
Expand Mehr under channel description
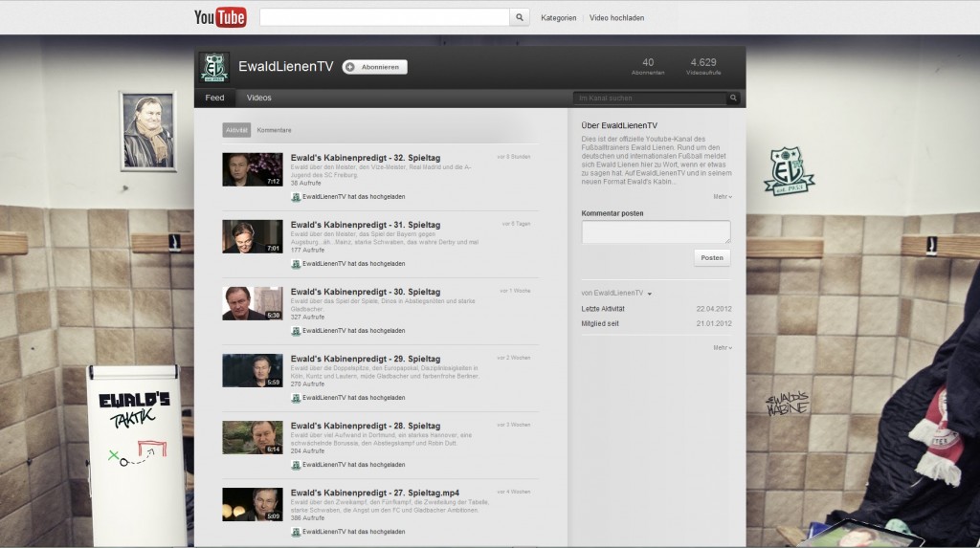(x=723, y=197)
